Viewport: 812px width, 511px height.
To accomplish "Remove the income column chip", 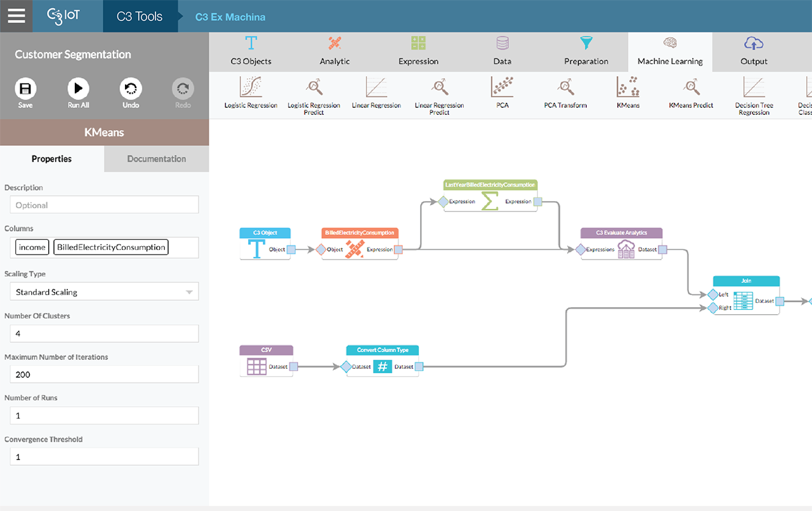I will pos(32,247).
